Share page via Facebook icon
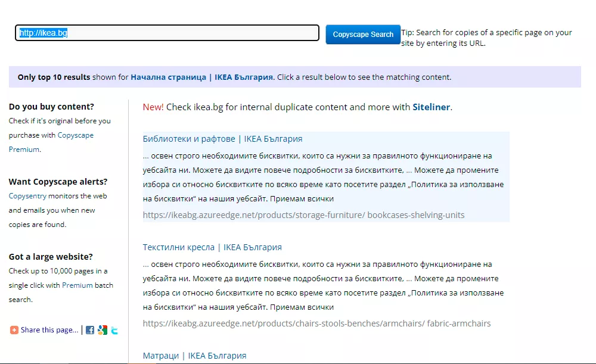The image size is (596, 364). point(90,330)
